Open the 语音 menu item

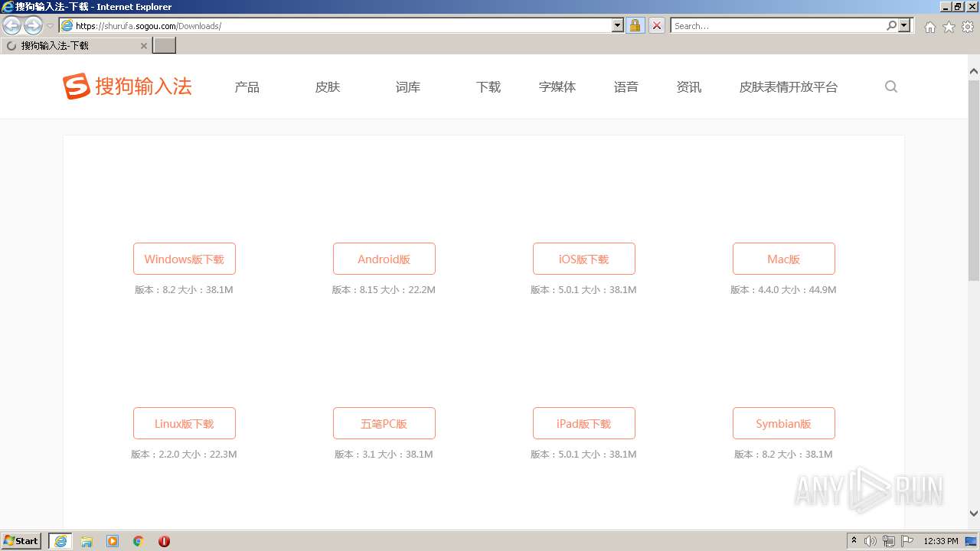626,87
